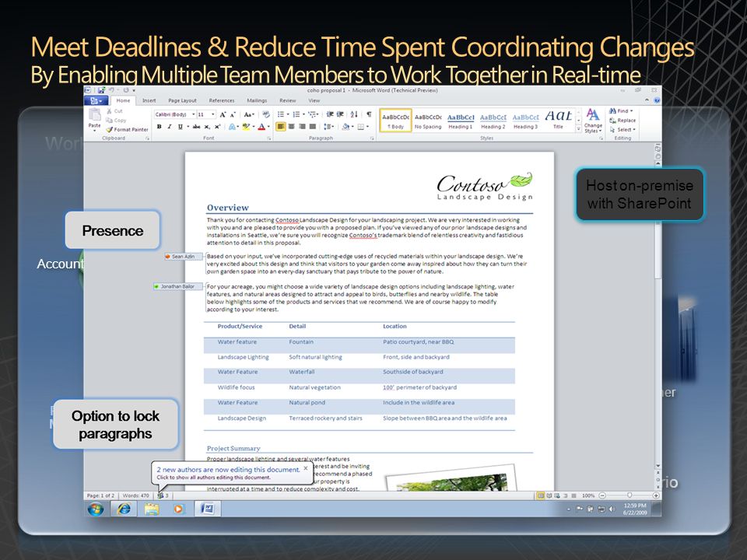747x560 pixels.
Task: Click the Bullets list icon
Action: pos(281,114)
